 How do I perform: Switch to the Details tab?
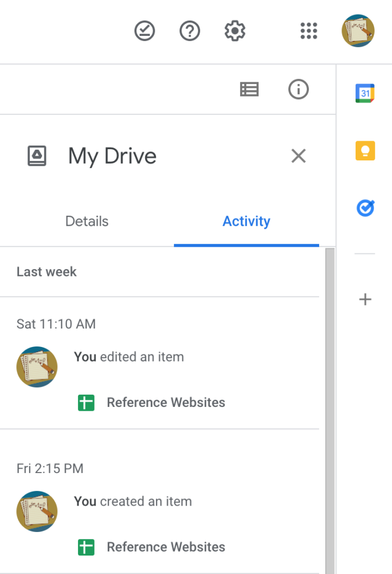(x=86, y=221)
